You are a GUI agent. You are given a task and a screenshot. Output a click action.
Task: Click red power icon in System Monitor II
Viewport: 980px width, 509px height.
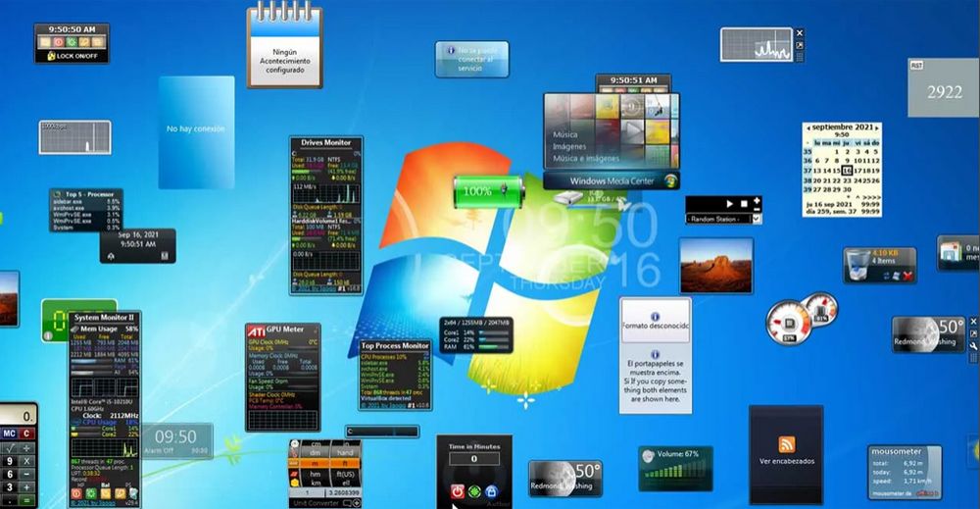(76, 493)
